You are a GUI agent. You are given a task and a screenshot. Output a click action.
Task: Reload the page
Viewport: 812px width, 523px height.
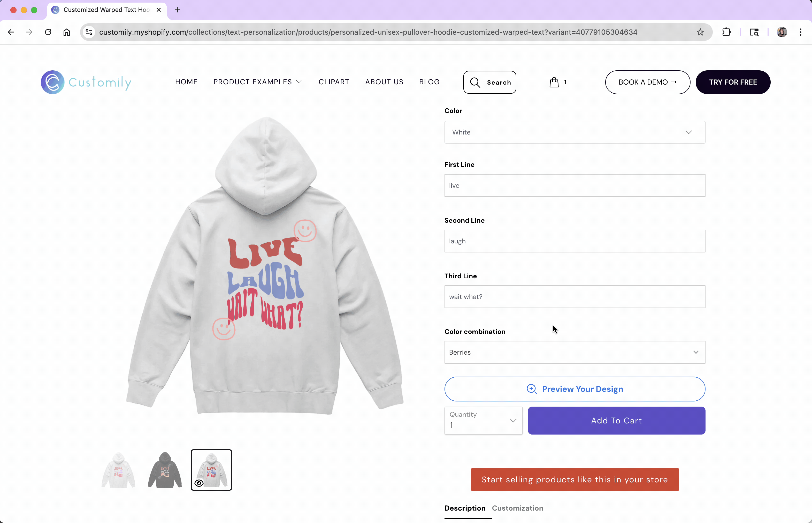[x=48, y=32]
